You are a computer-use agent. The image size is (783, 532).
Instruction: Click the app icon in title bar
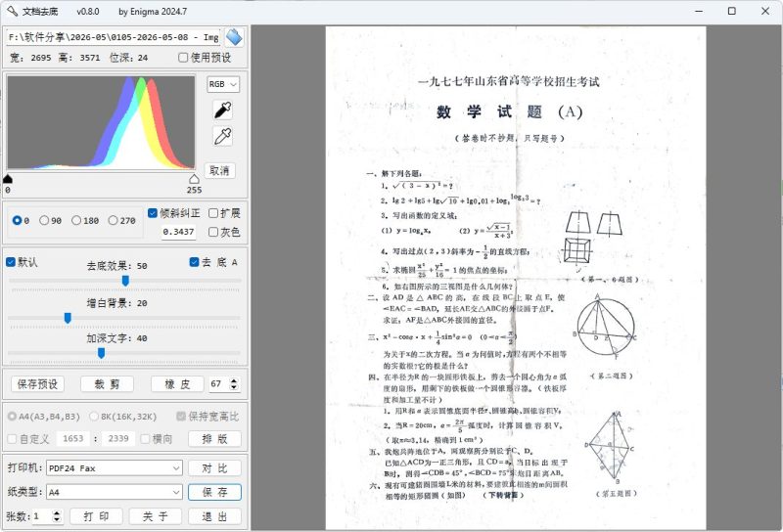[x=12, y=11]
